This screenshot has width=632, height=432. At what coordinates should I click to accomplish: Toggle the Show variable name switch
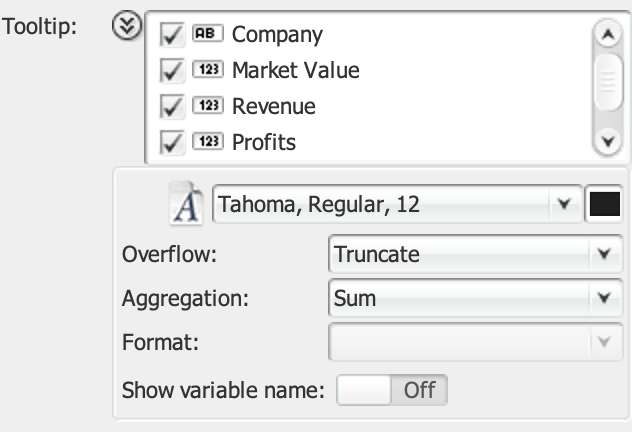392,390
